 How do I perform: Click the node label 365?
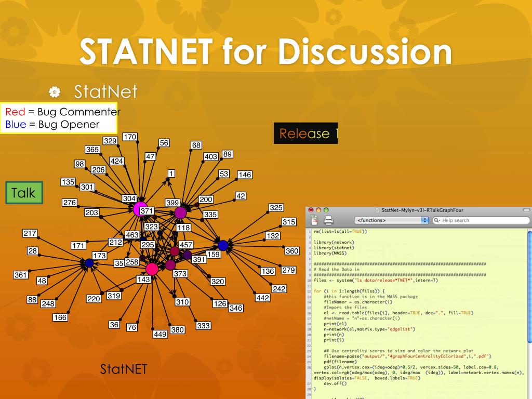[x=92, y=150]
